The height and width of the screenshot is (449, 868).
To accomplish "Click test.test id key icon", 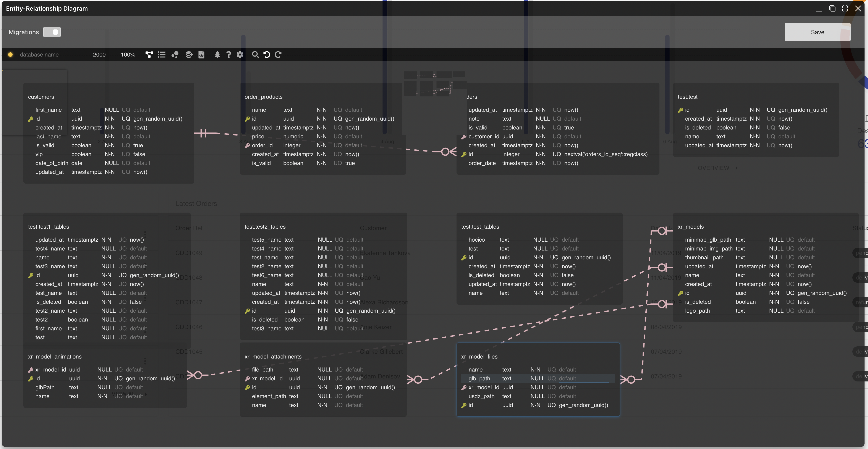I will [680, 110].
